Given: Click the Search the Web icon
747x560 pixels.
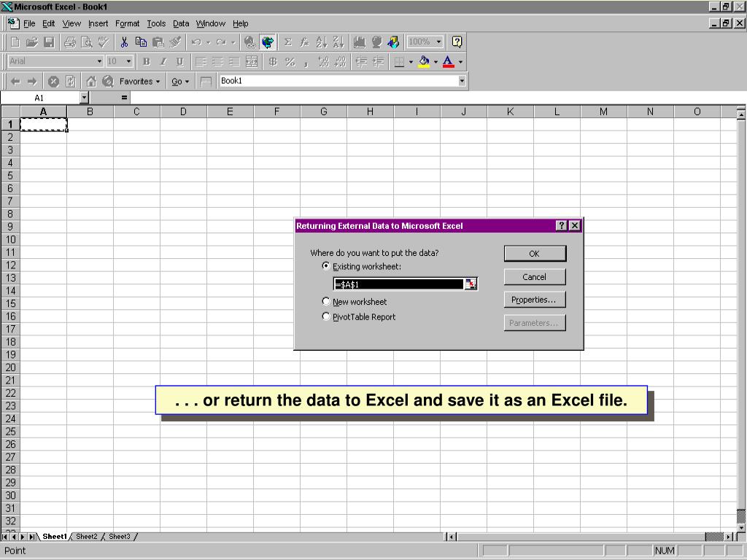Looking at the screenshot, I should pyautogui.click(x=108, y=82).
